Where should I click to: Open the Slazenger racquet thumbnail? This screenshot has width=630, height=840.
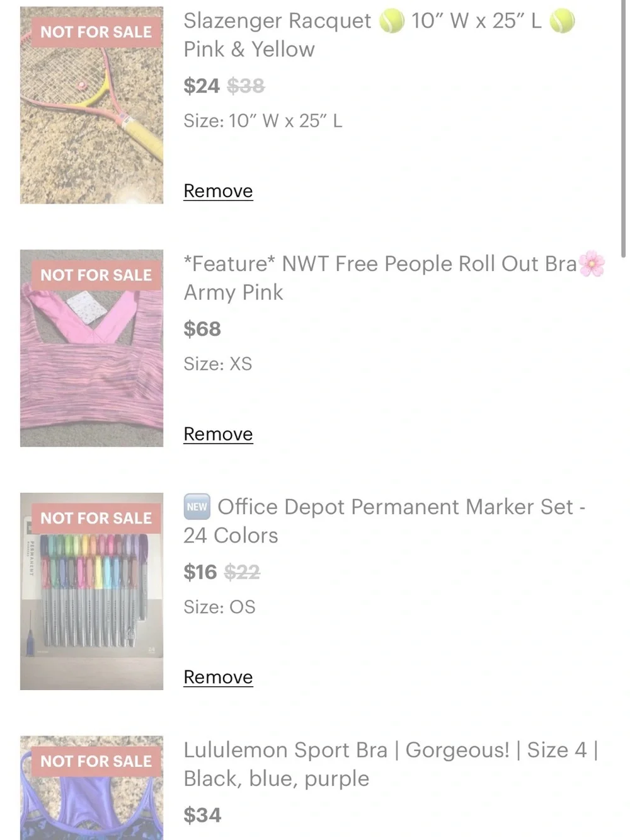click(91, 105)
